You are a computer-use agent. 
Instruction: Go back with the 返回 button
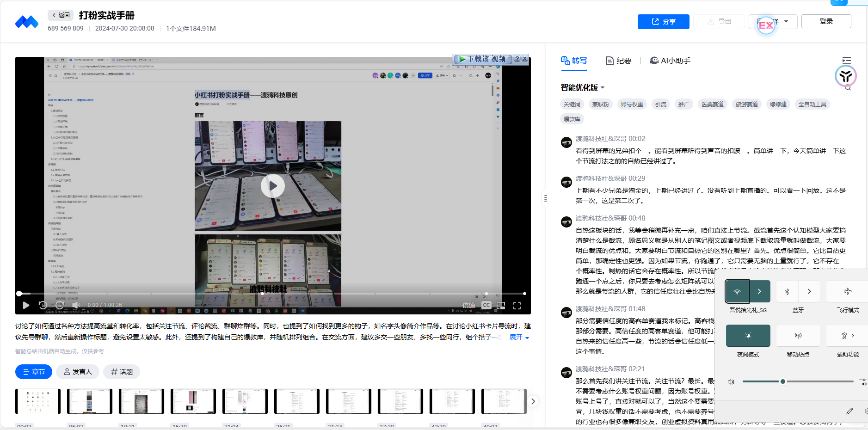point(61,15)
